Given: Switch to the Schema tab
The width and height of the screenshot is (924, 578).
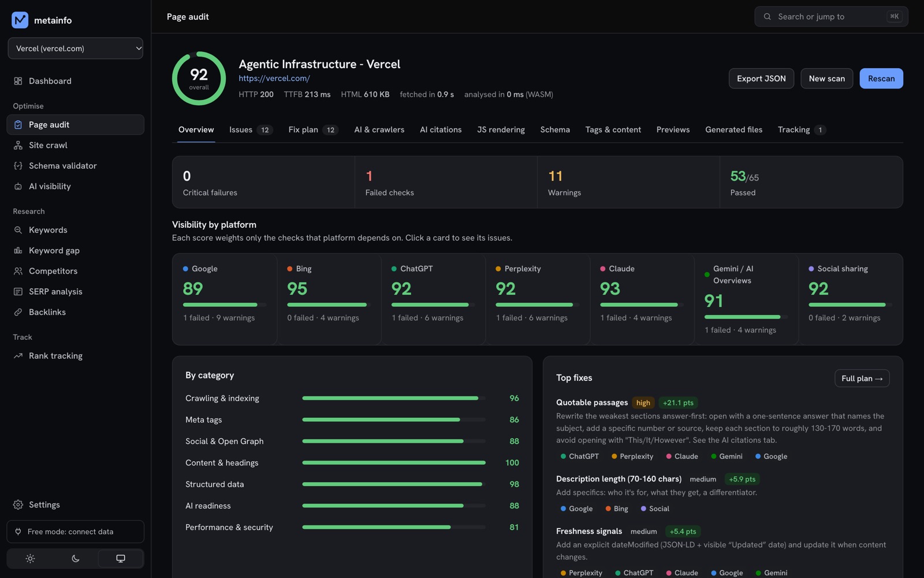Looking at the screenshot, I should [x=555, y=129].
